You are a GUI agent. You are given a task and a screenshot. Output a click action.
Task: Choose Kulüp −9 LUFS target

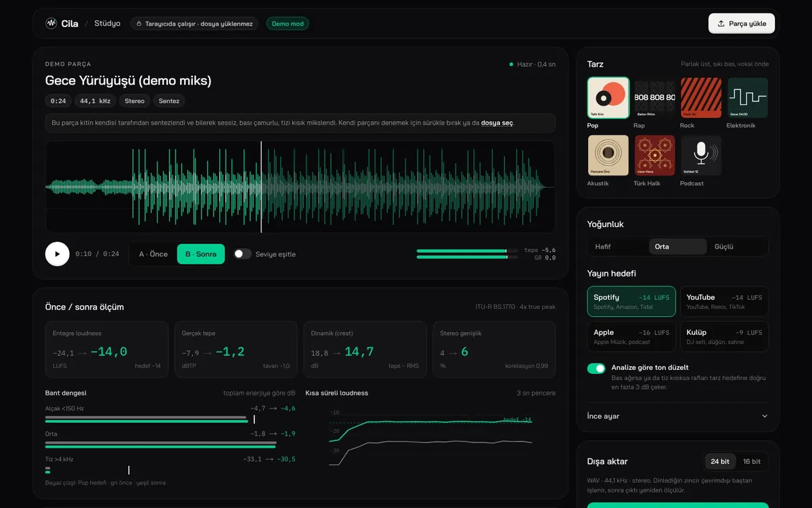[724, 336]
